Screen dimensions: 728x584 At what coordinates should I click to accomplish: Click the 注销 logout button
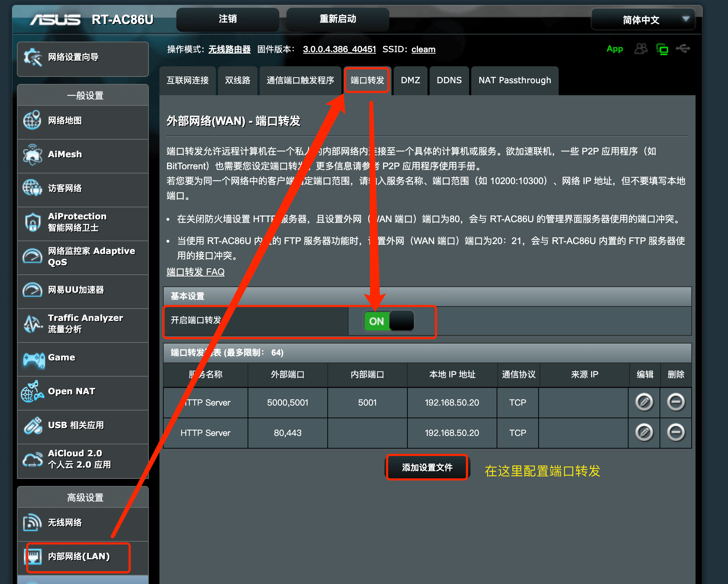point(228,19)
